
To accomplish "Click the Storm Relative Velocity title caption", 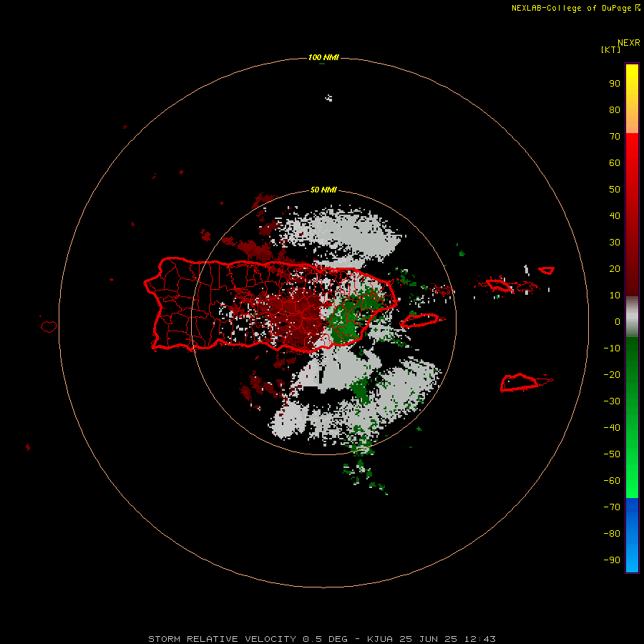I will tap(322, 639).
